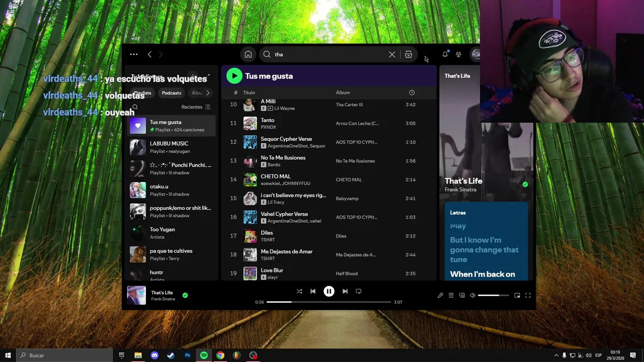
Task: Open Discord from the taskbar
Action: (x=154, y=355)
